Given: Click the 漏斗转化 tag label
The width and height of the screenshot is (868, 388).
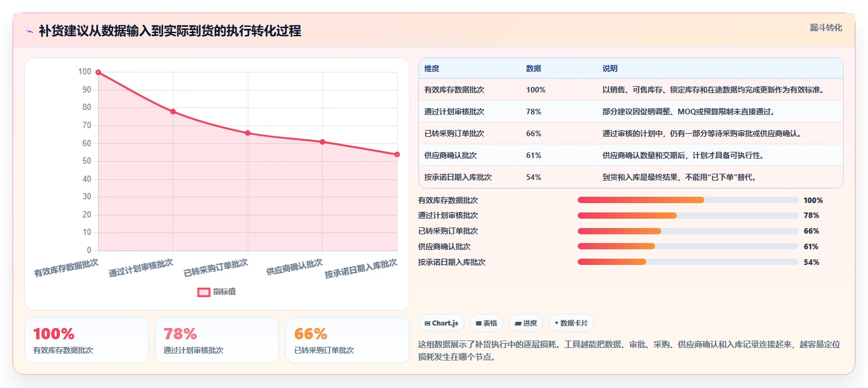Looking at the screenshot, I should click(x=826, y=28).
